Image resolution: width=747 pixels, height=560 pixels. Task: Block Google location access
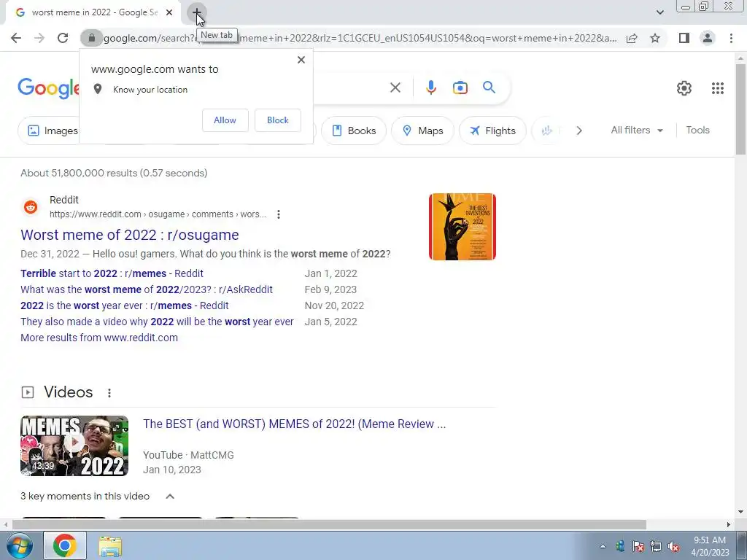(x=278, y=120)
